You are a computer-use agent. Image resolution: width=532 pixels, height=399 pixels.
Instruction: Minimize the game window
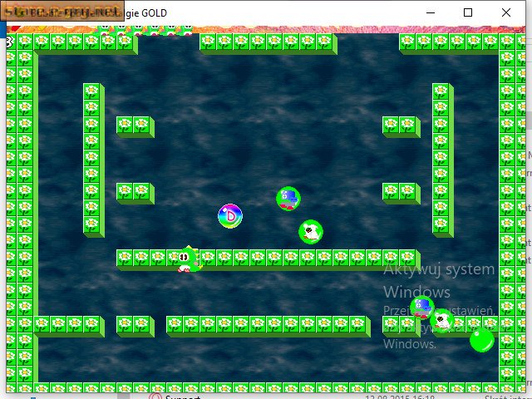pos(431,13)
